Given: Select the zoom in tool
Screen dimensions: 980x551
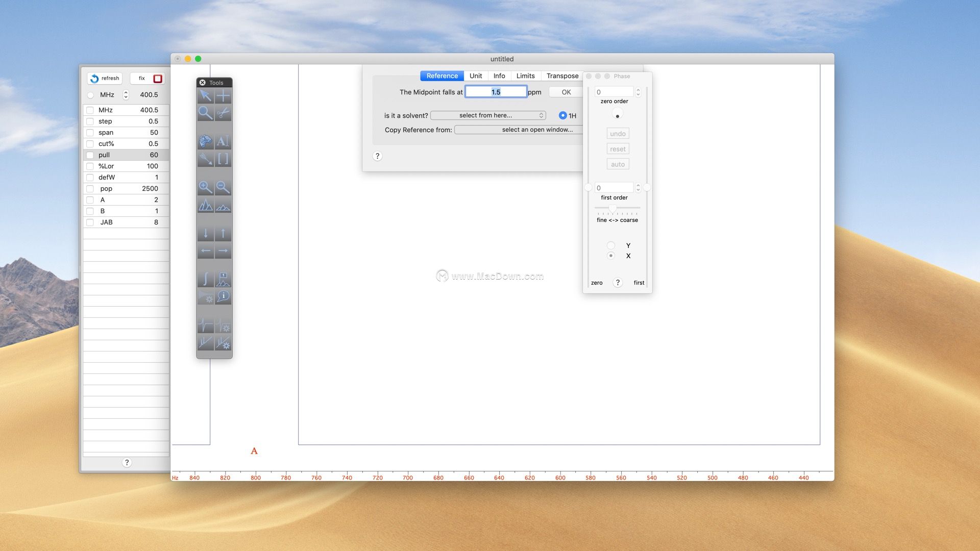Looking at the screenshot, I should (x=205, y=187).
